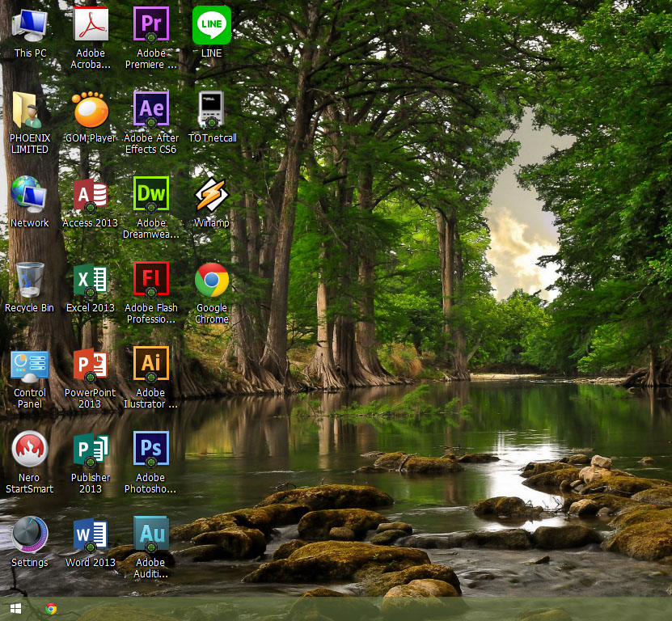Screen dimensions: 672x621
Task: Select the Excel 2013 shortcut
Action: point(90,281)
